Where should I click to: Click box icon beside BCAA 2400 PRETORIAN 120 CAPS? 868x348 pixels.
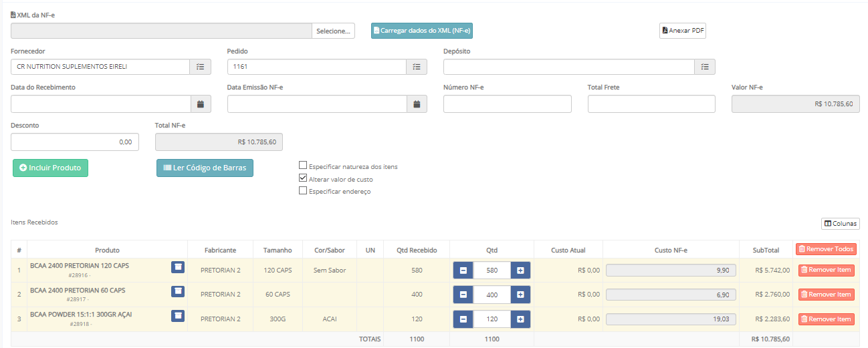177,267
